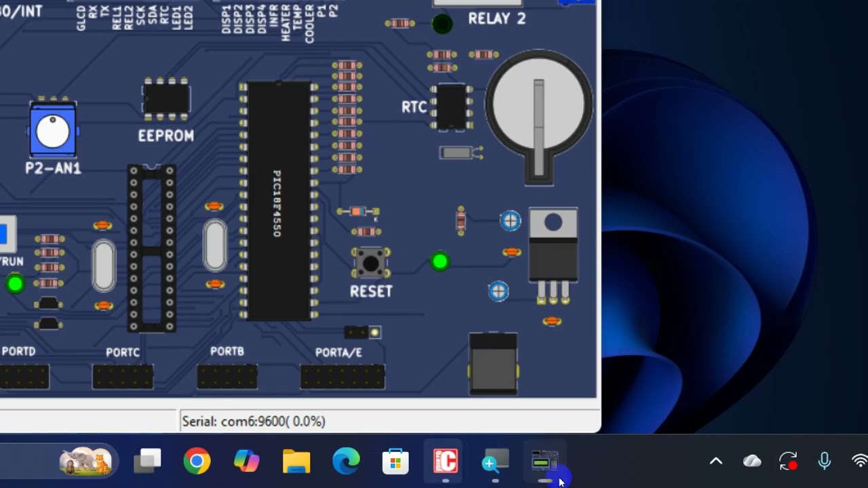868x488 pixels.
Task: Click the Serial com6:9600 status text
Action: coord(254,422)
